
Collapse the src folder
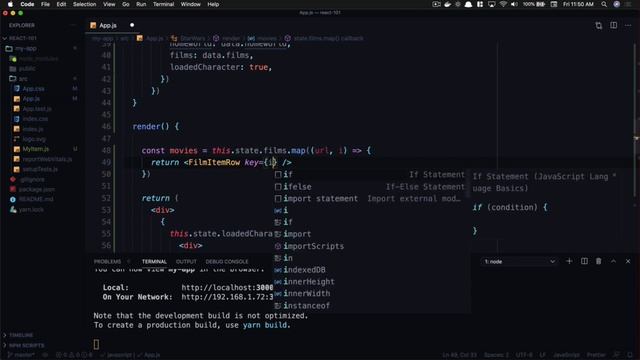point(23,78)
